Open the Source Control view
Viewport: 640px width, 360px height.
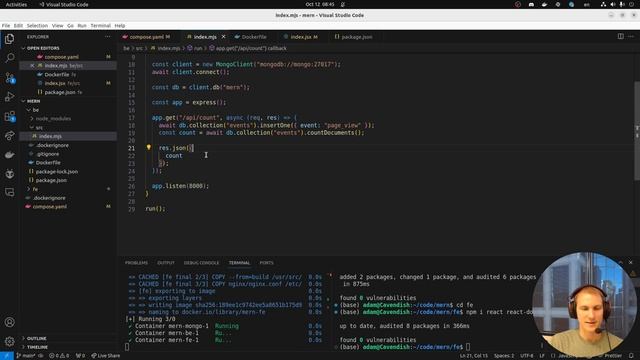coord(9,78)
